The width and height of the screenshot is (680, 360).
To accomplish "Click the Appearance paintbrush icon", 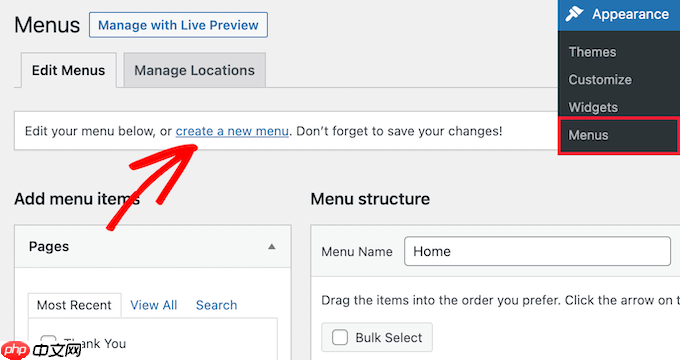I will (x=574, y=14).
